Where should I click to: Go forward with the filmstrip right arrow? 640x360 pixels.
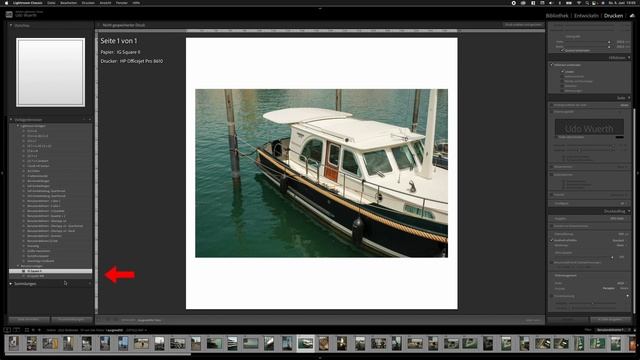click(x=39, y=330)
